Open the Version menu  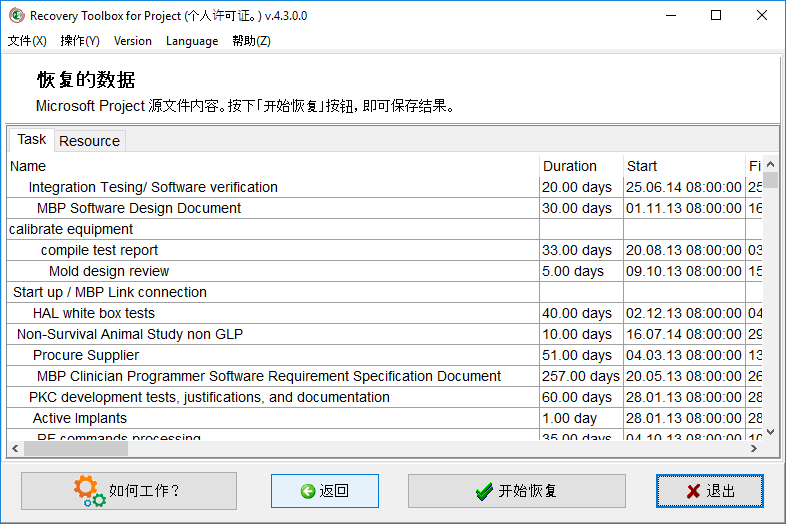(133, 41)
